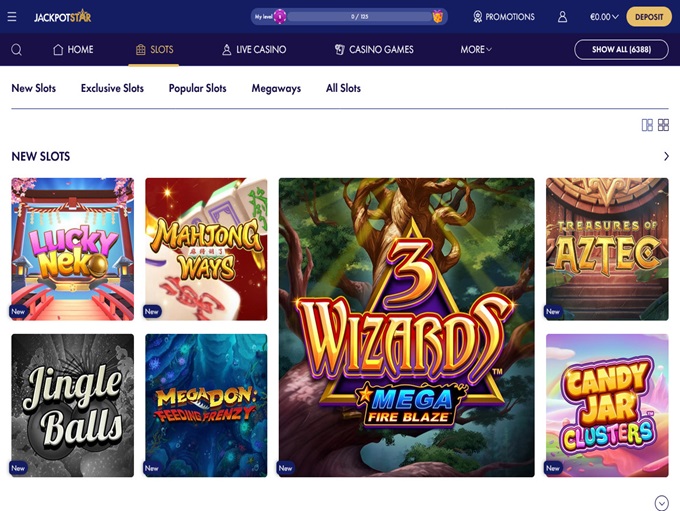Expand the €0.00 balance dropdown

point(604,17)
